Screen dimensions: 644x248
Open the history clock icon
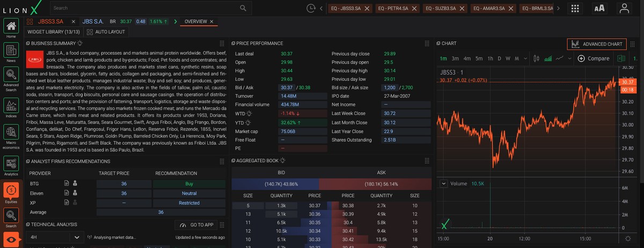click(311, 9)
